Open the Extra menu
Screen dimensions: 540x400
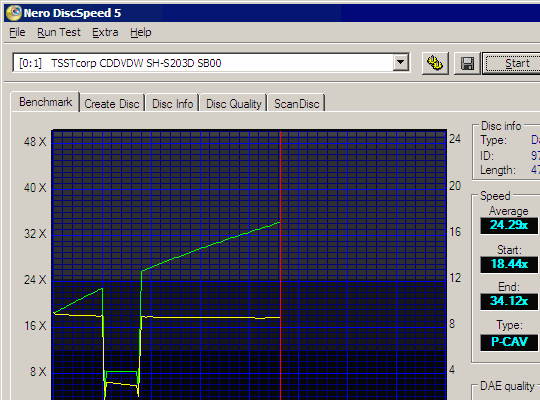point(105,32)
